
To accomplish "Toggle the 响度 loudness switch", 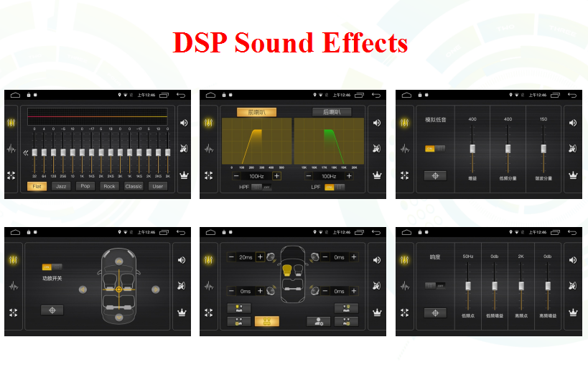I will point(435,286).
